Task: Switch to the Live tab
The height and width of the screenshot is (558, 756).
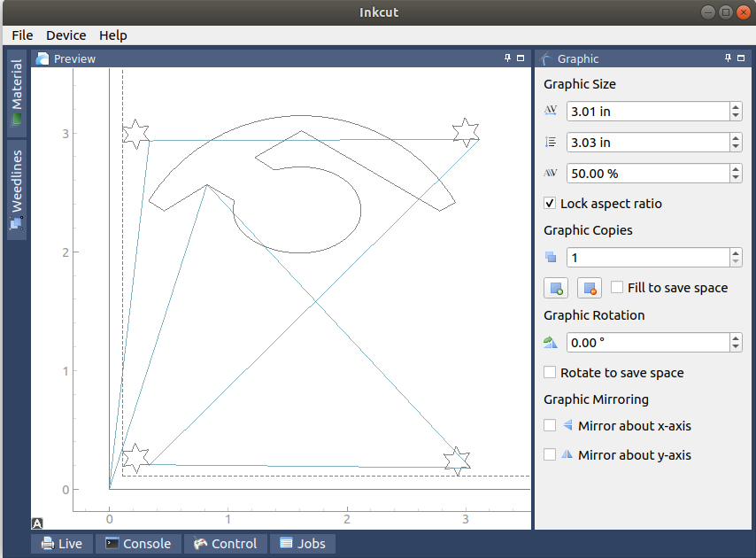Action: [62, 544]
